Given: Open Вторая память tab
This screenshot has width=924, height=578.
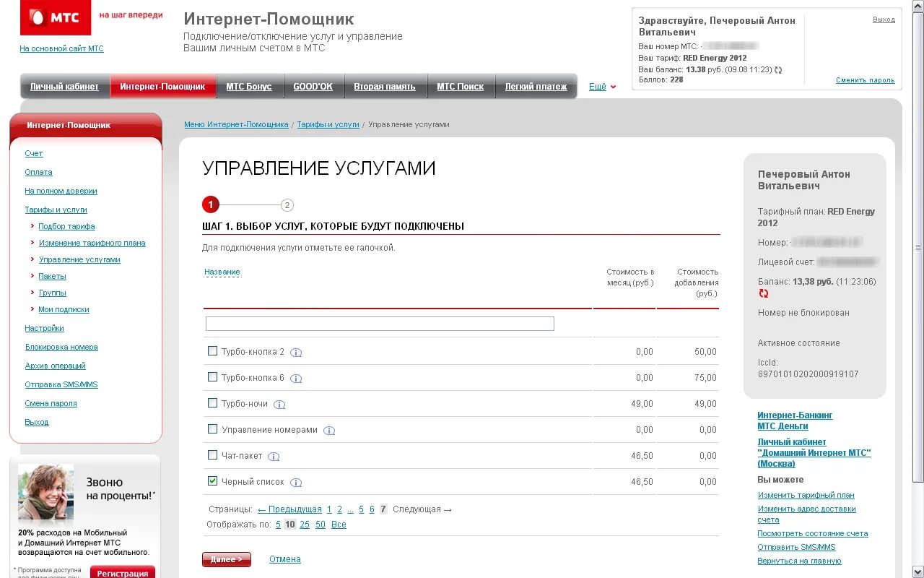Looking at the screenshot, I should tap(385, 87).
